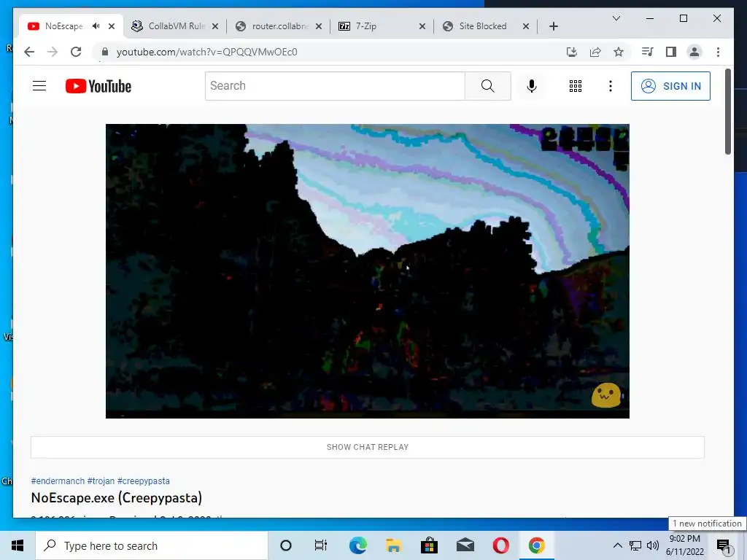The width and height of the screenshot is (747, 560).
Task: Click the video title NoEscape.exe (Creepypasta)
Action: tap(117, 497)
